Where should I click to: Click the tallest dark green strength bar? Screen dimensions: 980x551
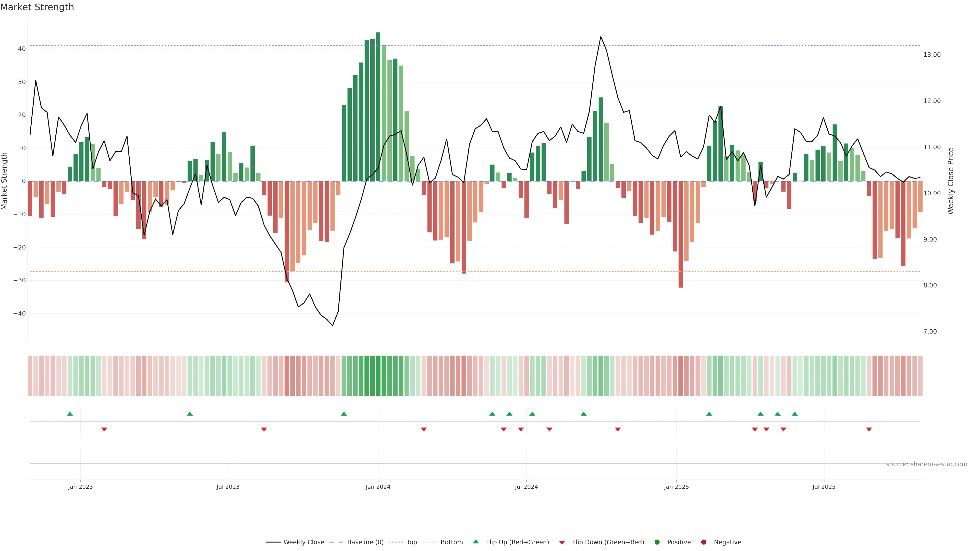378,106
